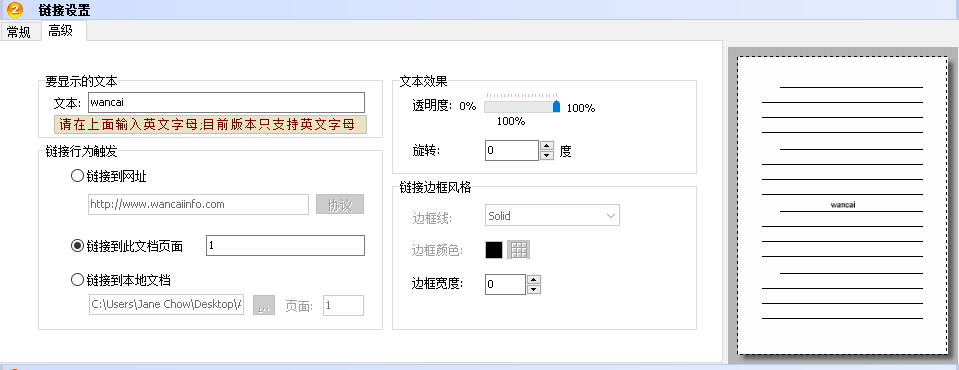Image resolution: width=959 pixels, height=370 pixels.
Task: Open the color palette grid icon
Action: 519,250
